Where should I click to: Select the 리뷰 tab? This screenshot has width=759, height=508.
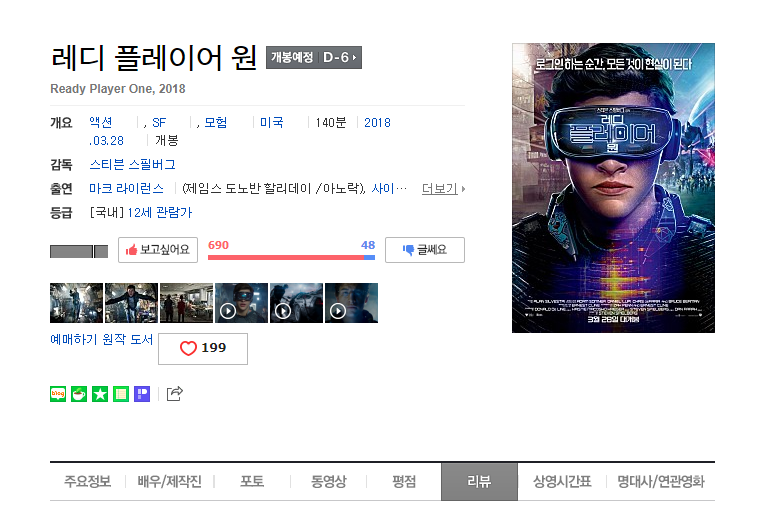coord(479,482)
